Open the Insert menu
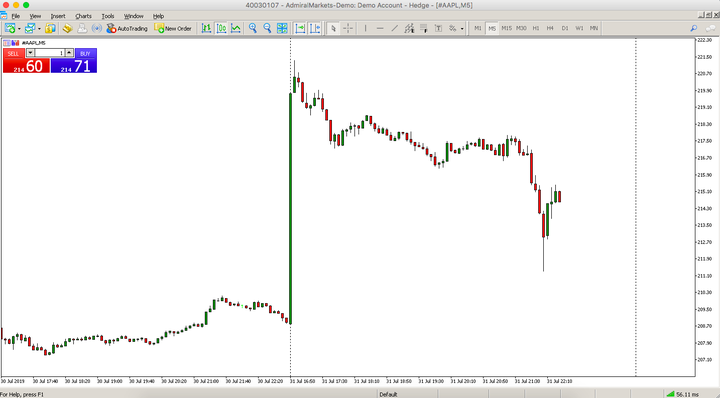 pos(58,16)
